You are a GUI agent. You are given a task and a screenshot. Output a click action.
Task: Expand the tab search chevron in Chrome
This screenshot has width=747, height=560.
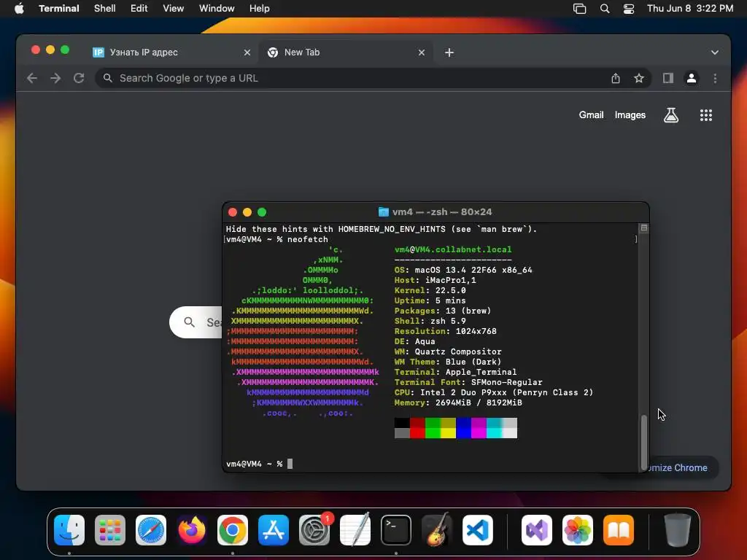(715, 52)
